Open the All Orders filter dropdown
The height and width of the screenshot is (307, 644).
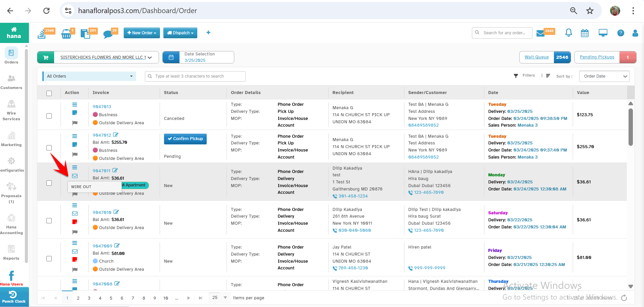[x=89, y=76]
